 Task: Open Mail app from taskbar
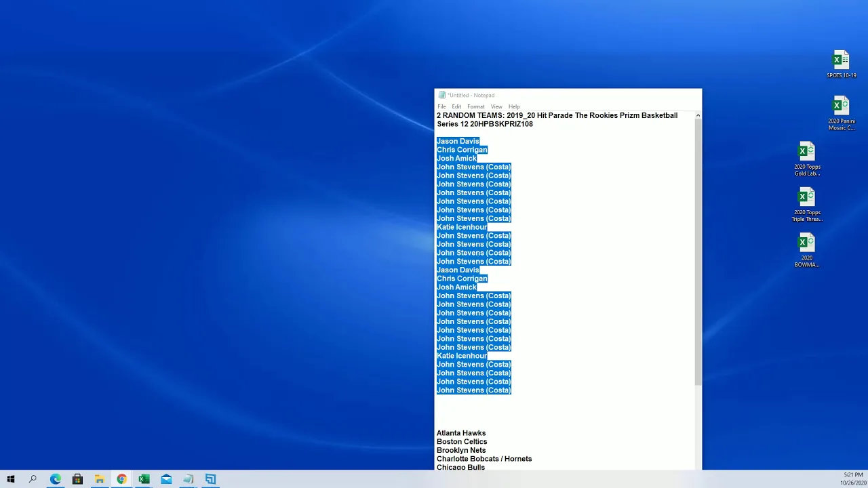point(166,479)
